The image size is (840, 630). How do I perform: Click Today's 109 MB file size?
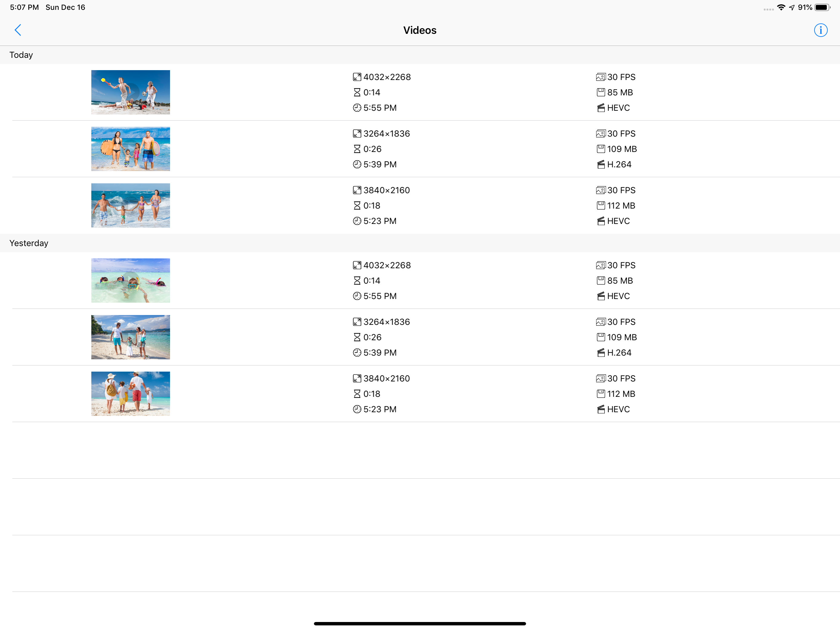tap(622, 149)
